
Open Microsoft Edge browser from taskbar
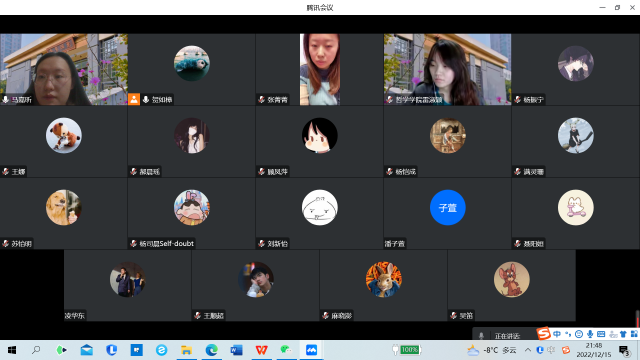pos(211,350)
